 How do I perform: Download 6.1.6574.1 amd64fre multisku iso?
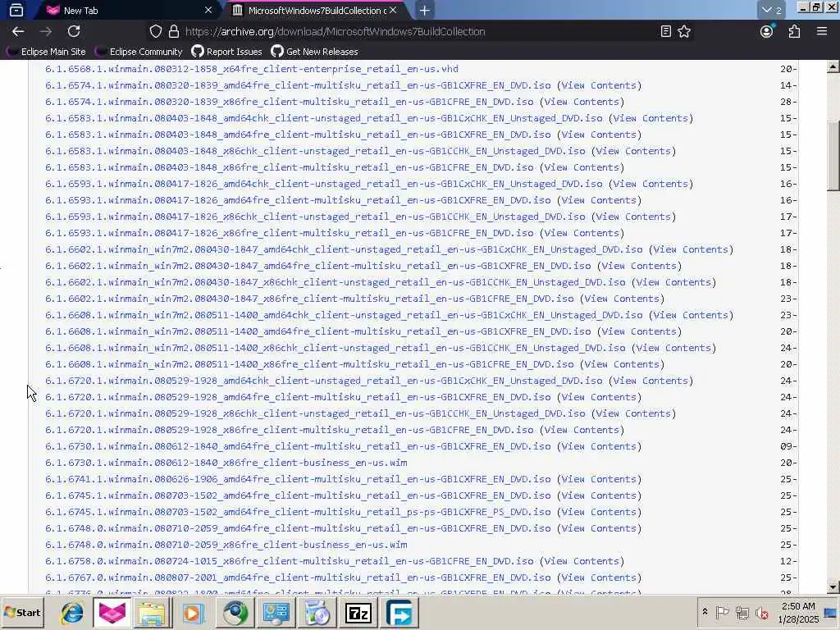click(298, 85)
